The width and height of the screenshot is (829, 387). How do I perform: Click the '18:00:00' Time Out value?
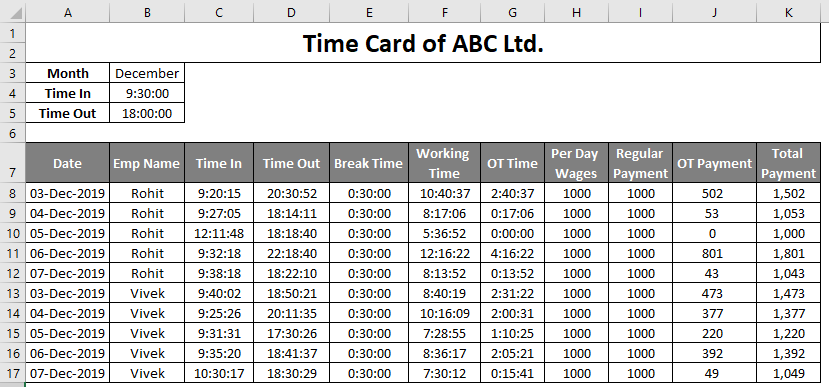(x=147, y=113)
